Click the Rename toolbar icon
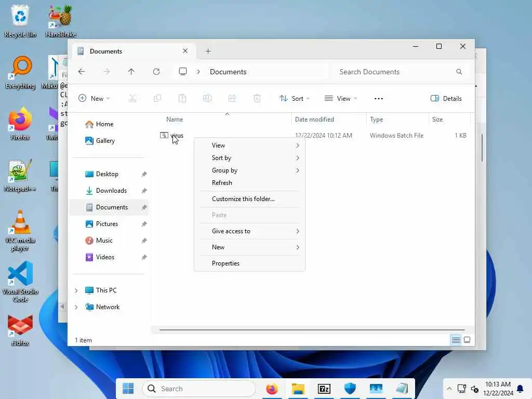This screenshot has height=399, width=532. pyautogui.click(x=207, y=98)
